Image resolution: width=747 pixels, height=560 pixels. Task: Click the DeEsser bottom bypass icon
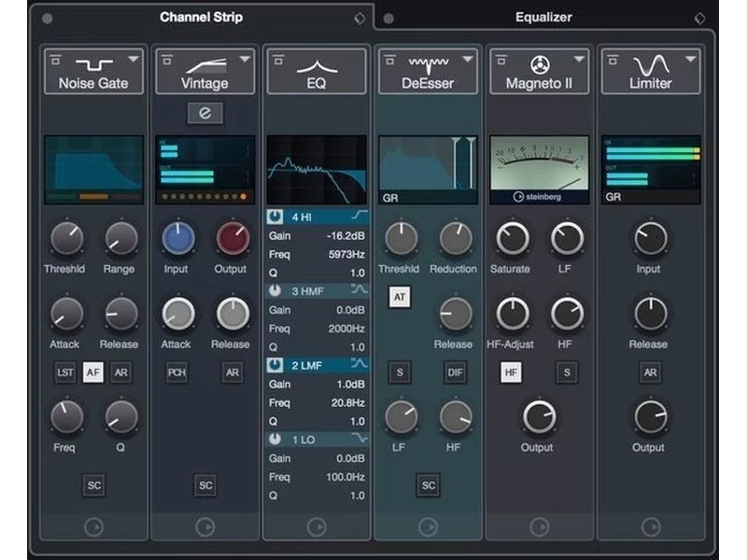[x=428, y=527]
